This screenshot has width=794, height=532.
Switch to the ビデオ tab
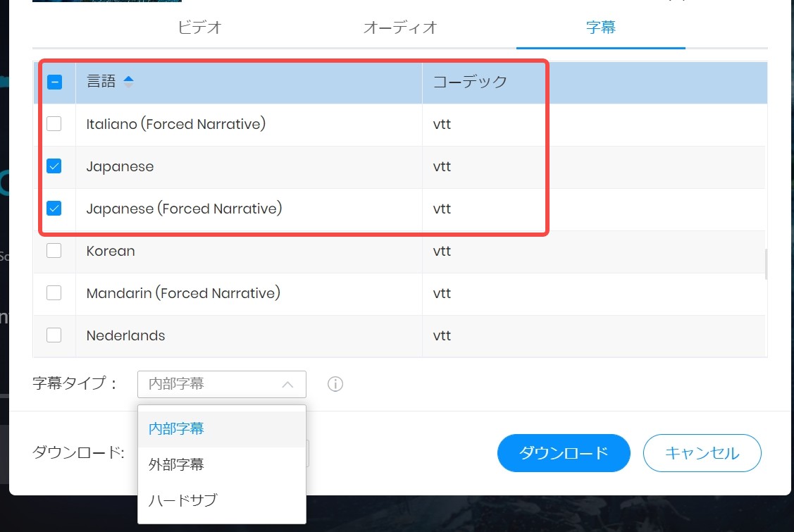(200, 27)
